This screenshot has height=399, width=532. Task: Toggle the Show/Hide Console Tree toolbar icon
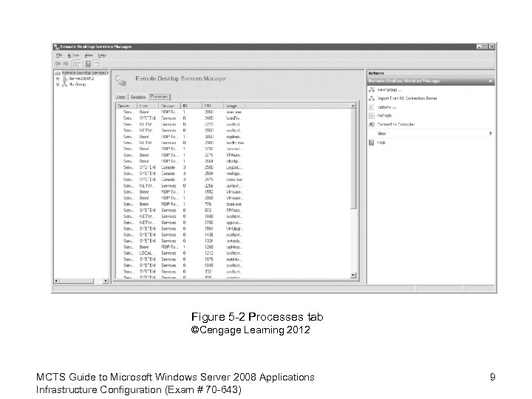(x=78, y=64)
